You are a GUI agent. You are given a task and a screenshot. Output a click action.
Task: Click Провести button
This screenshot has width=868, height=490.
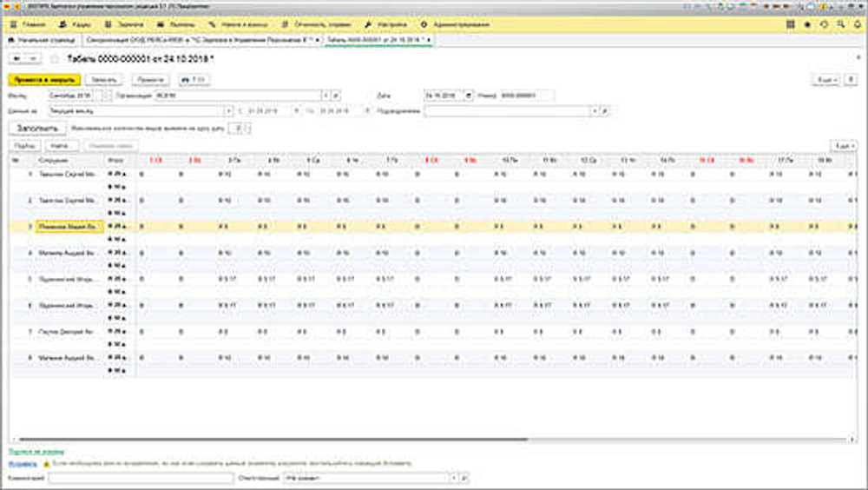(x=150, y=80)
